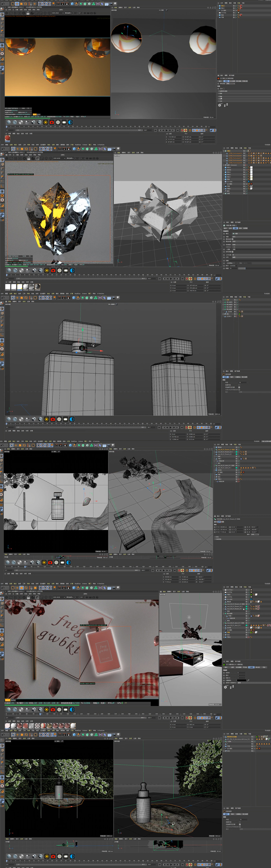The height and width of the screenshot is (868, 271).
Task: Click blue half-circle icon in orange spheres window
Action: (70, 122)
